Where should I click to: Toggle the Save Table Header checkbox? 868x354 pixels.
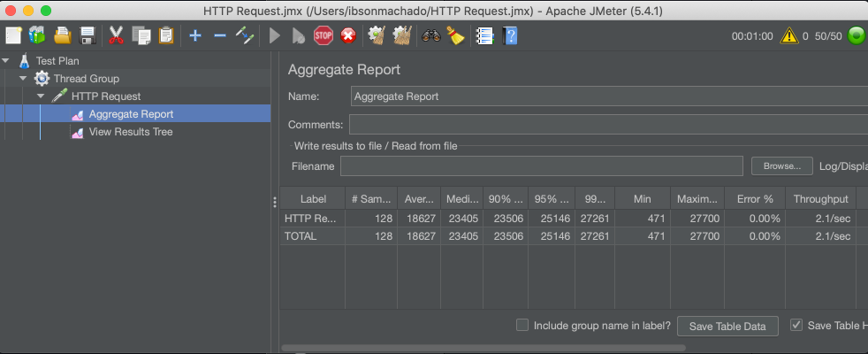coord(796,325)
